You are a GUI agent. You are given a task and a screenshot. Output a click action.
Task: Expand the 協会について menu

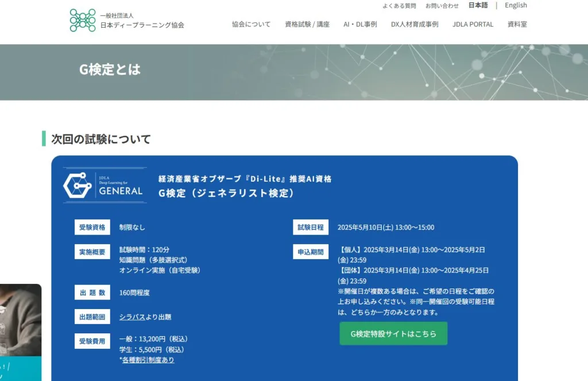pyautogui.click(x=251, y=25)
